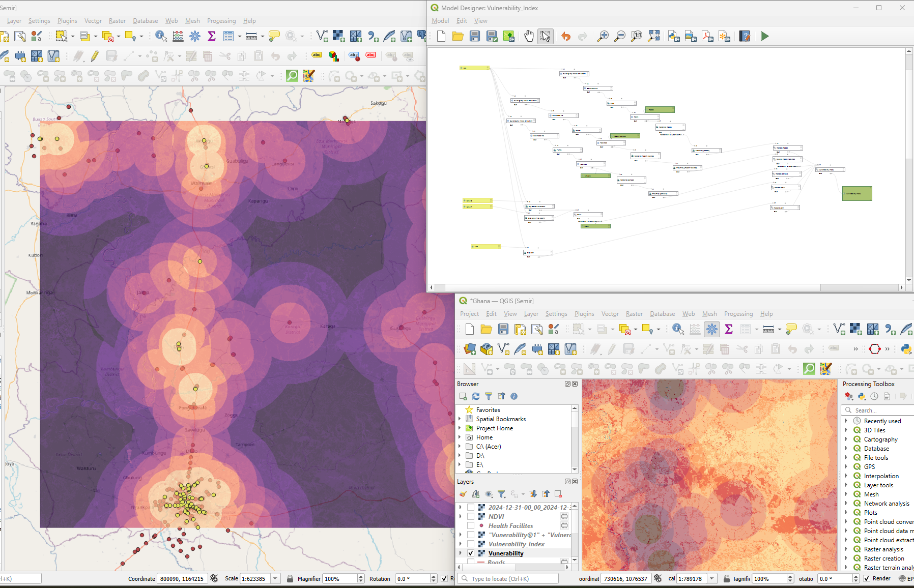Screen dimensions: 914x588
Task: Show the Health Facilites layer
Action: (471, 525)
